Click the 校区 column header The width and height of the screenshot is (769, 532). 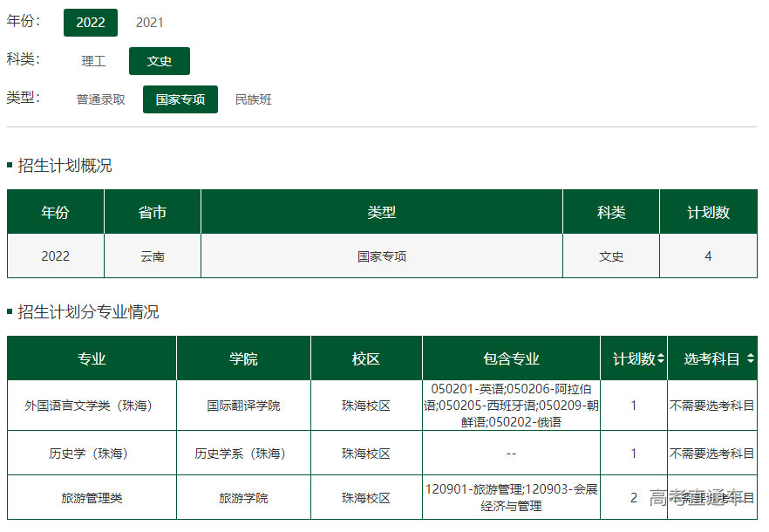tap(366, 358)
